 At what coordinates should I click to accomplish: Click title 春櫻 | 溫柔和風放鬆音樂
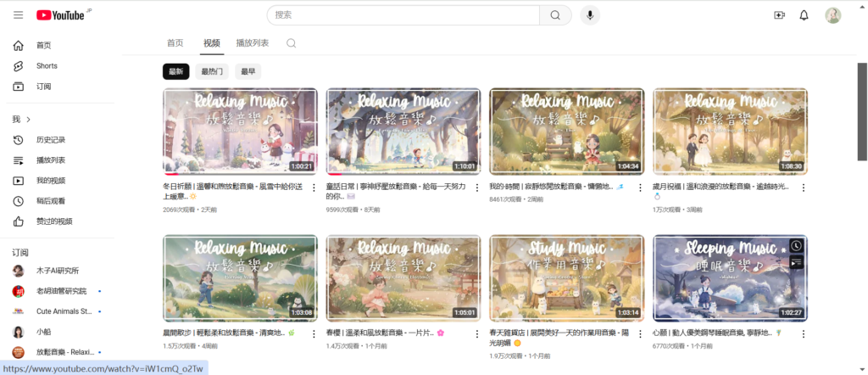pos(386,333)
